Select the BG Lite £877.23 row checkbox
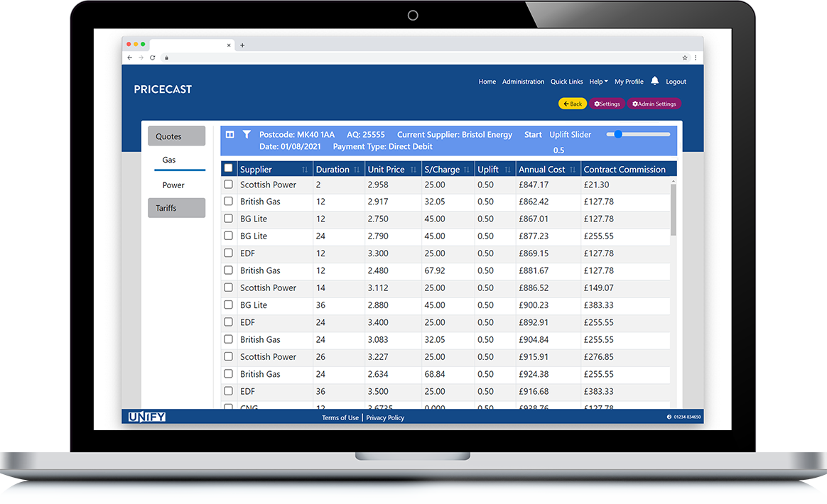The height and width of the screenshot is (504, 827). tap(228, 236)
